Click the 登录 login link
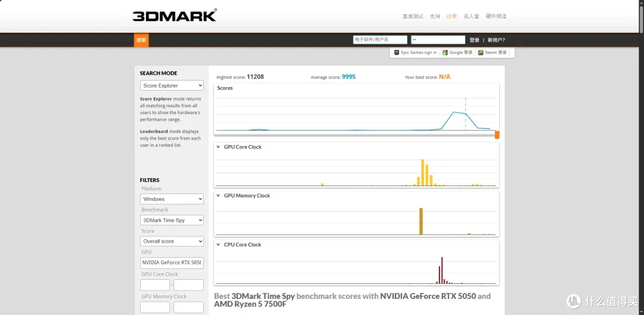644x315 pixels. (475, 40)
